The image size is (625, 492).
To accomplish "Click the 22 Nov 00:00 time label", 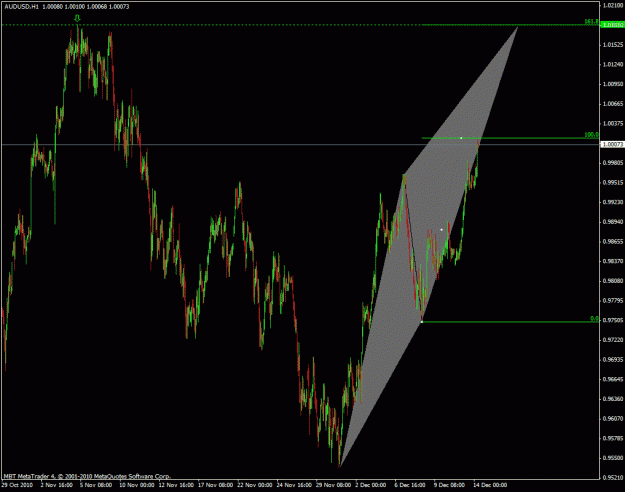I will click(x=255, y=485).
